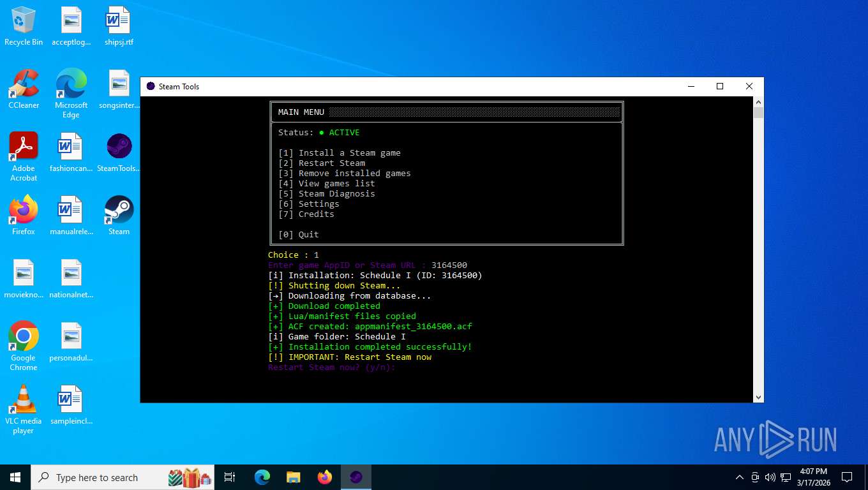Open the Steam desktop shortcut

tap(119, 216)
